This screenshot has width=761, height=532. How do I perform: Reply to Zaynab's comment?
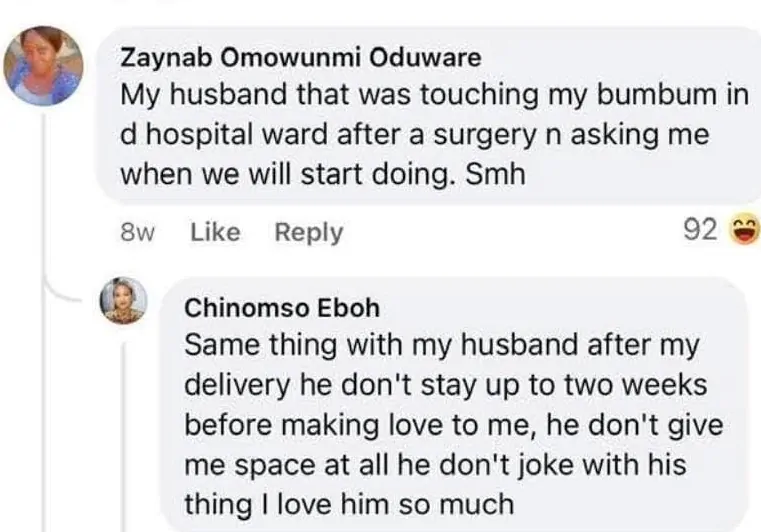tap(308, 232)
